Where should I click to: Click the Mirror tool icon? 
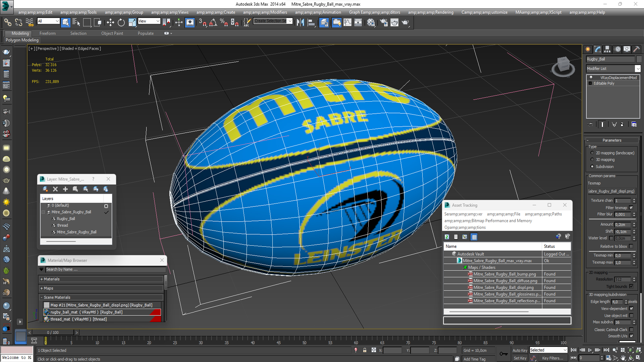point(300,22)
